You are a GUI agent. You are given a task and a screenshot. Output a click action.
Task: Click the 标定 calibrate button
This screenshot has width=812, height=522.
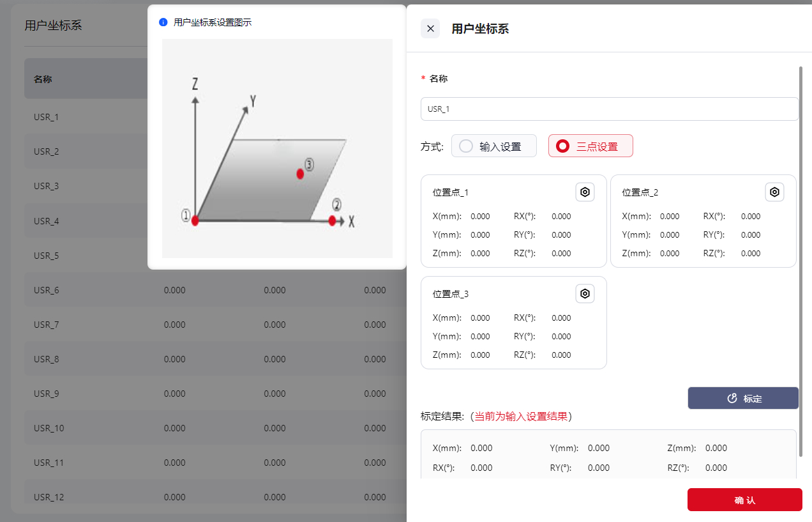pyautogui.click(x=743, y=398)
